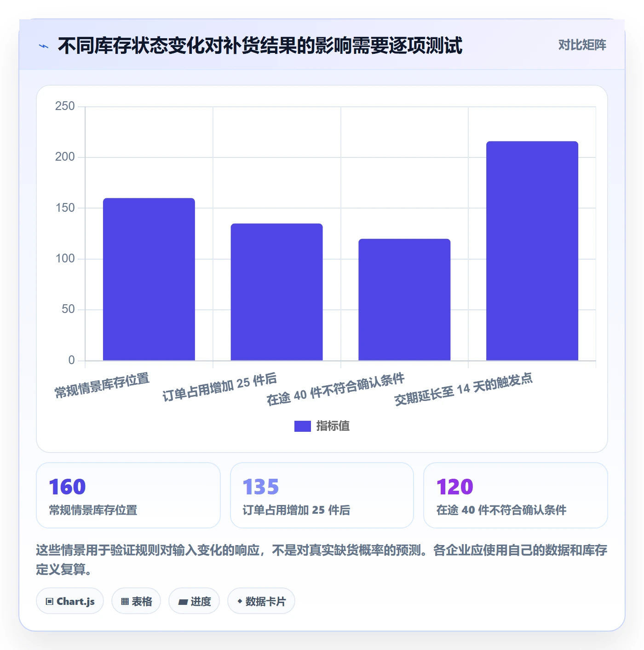This screenshot has height=650, width=644.
Task: Click the number 120 in third card
Action: pos(455,487)
